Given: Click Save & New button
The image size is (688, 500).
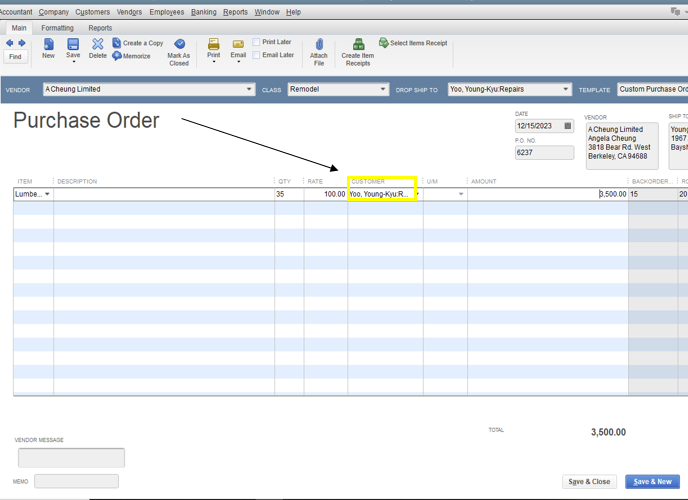Looking at the screenshot, I should [x=652, y=482].
